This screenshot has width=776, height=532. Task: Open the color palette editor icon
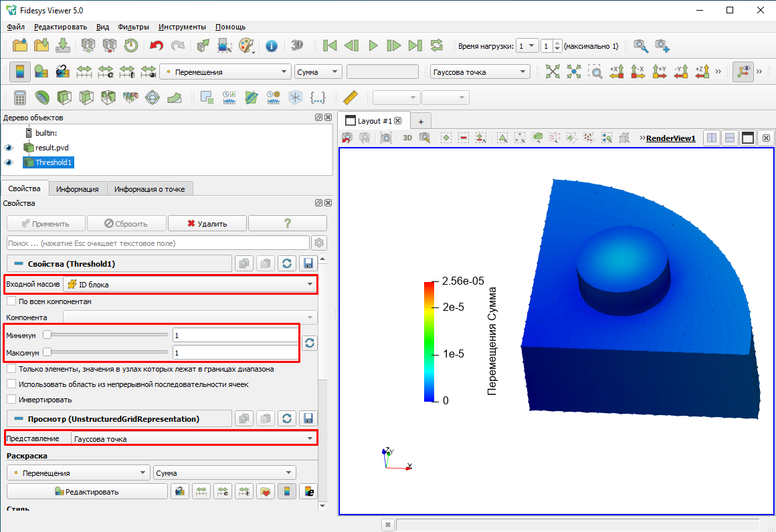[x=246, y=46]
